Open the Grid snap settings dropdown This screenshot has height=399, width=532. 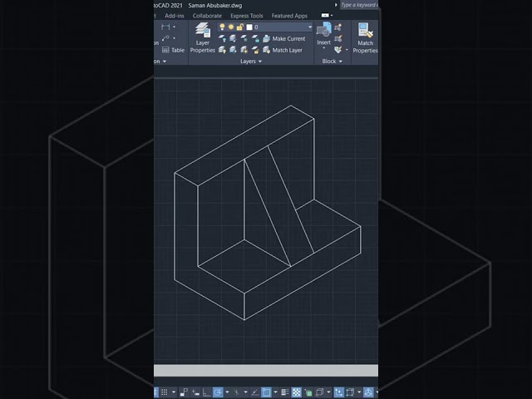click(x=174, y=392)
